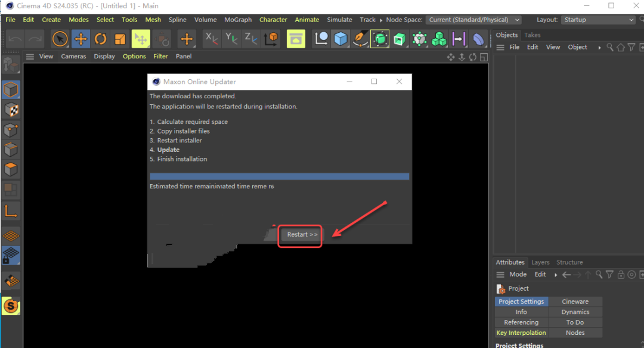The height and width of the screenshot is (348, 644).
Task: Click the Planar Workplane icon
Action: (x=11, y=281)
